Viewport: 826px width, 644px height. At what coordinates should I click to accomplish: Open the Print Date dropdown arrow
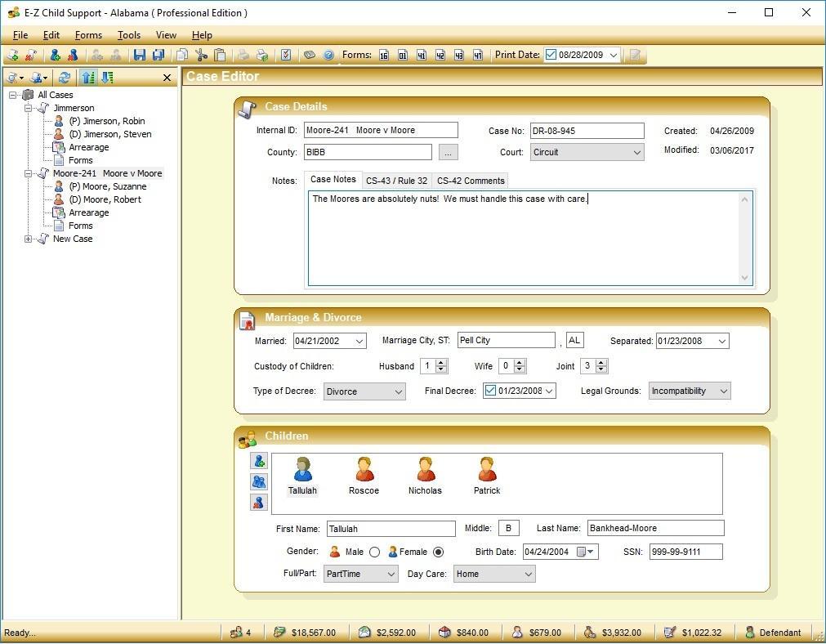click(x=614, y=55)
